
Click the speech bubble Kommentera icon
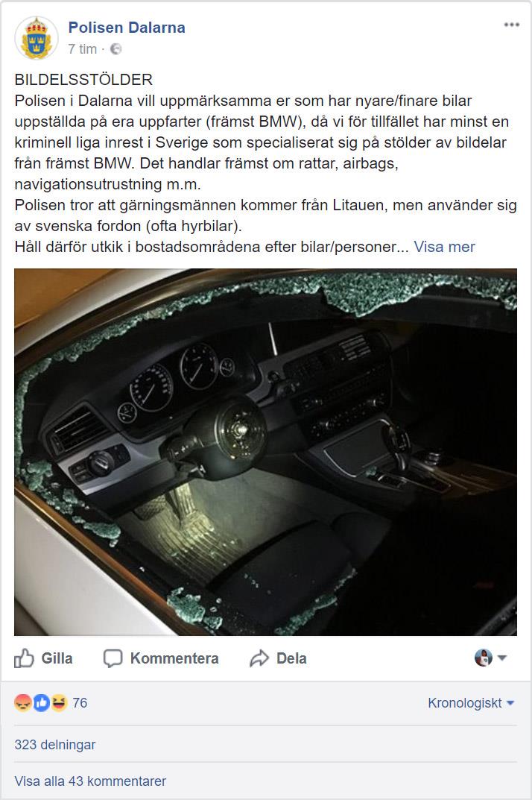[113, 658]
